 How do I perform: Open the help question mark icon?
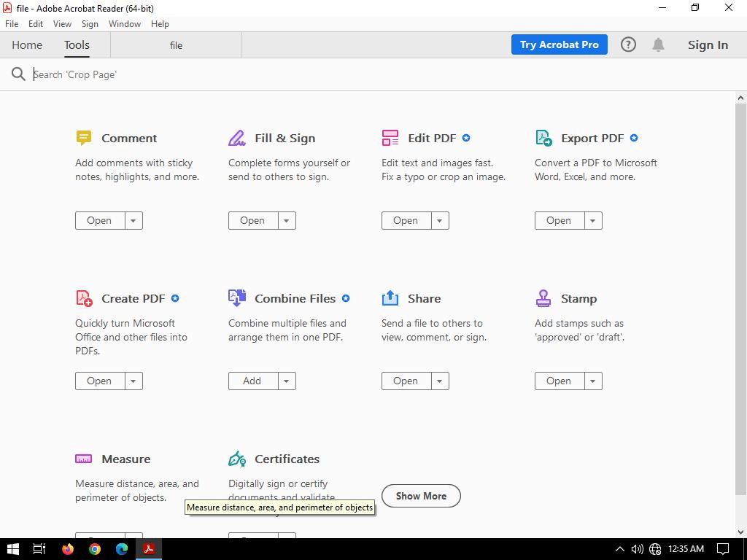[628, 44]
